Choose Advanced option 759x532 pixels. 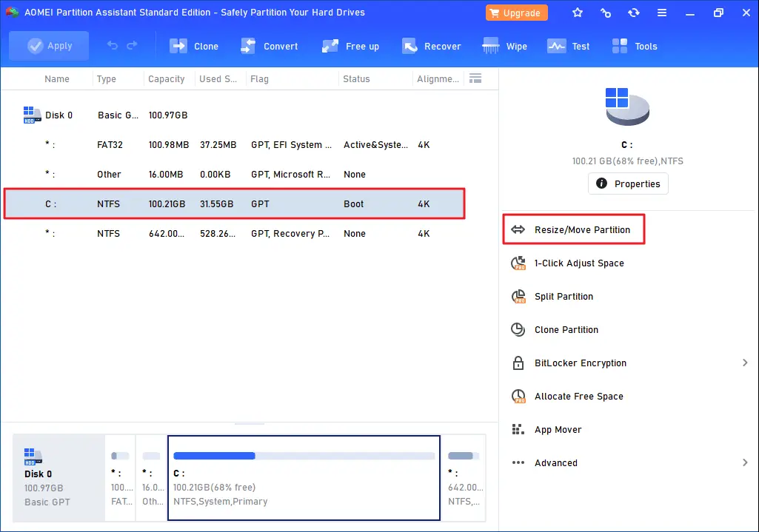555,463
